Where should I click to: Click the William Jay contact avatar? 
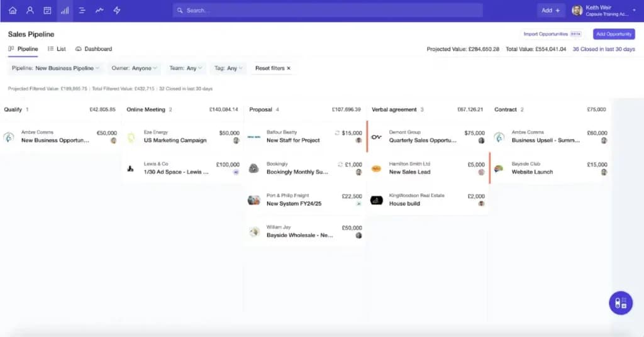click(x=254, y=231)
